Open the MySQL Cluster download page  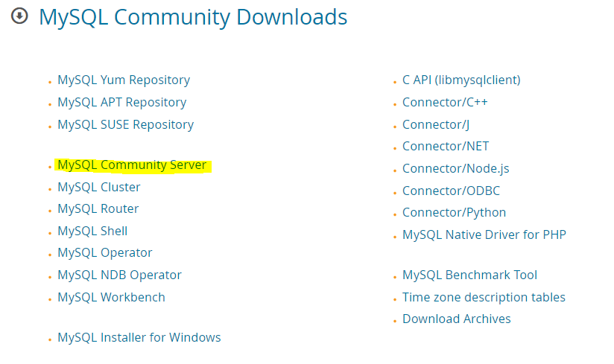(98, 188)
